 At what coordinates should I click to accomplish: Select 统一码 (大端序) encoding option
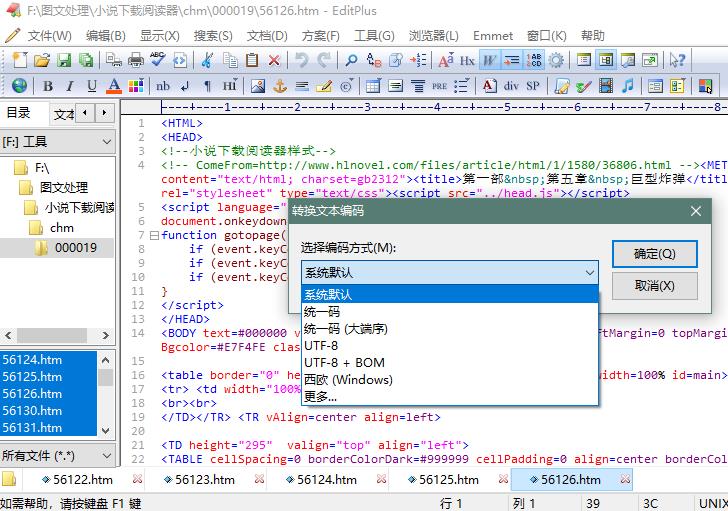click(x=450, y=329)
